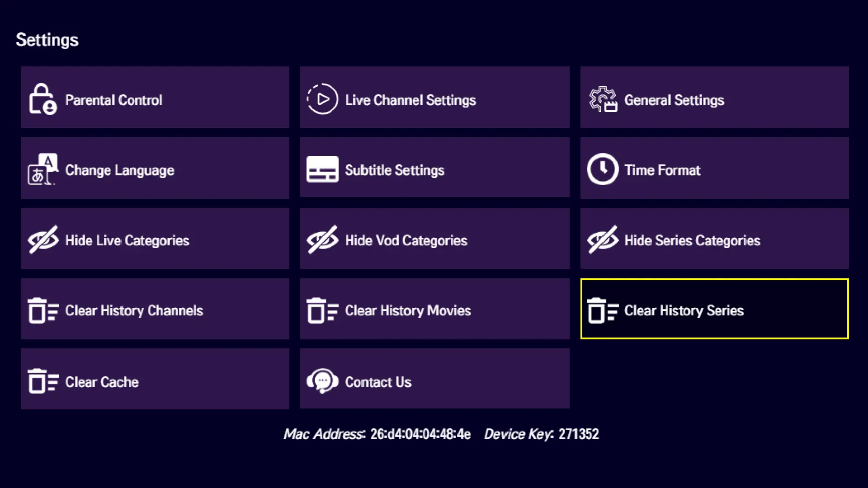Click the General Settings gear icon
The width and height of the screenshot is (868, 488).
(x=603, y=99)
